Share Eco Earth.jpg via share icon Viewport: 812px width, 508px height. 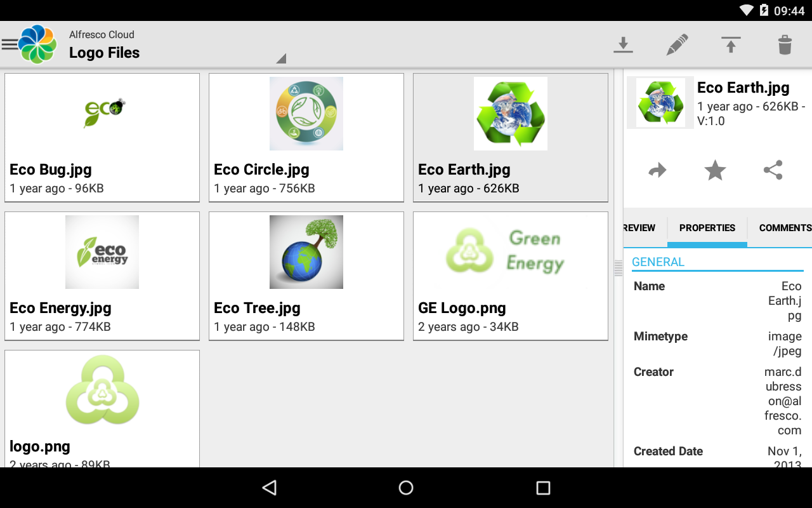point(773,170)
